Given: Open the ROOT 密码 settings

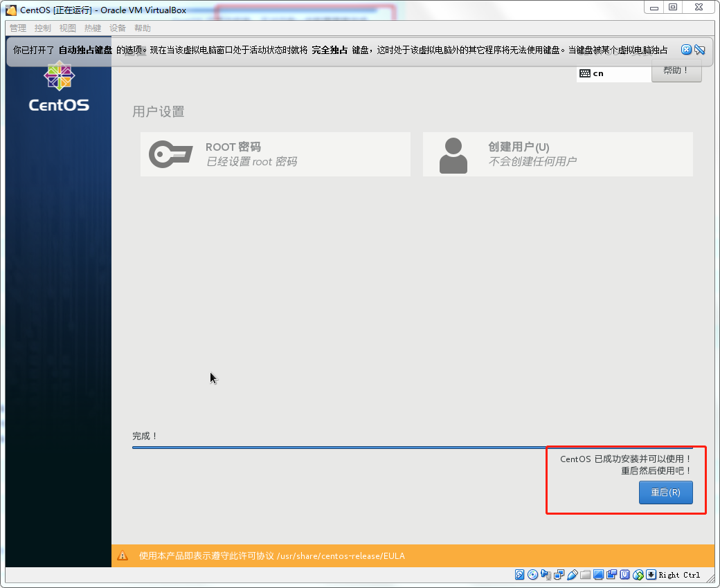Looking at the screenshot, I should click(276, 154).
